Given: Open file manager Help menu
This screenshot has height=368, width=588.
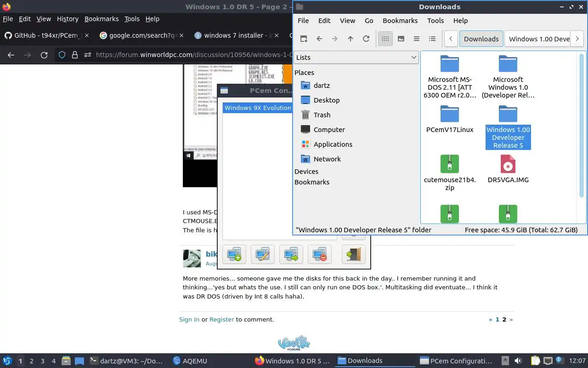Looking at the screenshot, I should coord(460,20).
